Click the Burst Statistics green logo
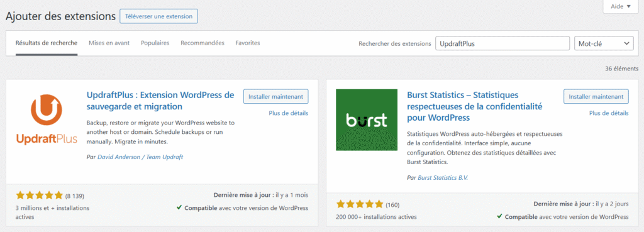 [367, 120]
